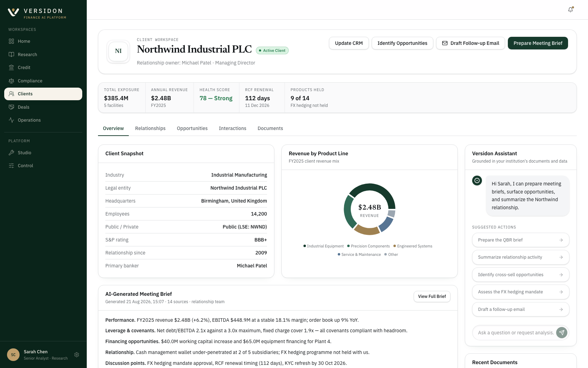The width and height of the screenshot is (588, 368).
Task: Open the notifications bell icon
Action: 570,10
